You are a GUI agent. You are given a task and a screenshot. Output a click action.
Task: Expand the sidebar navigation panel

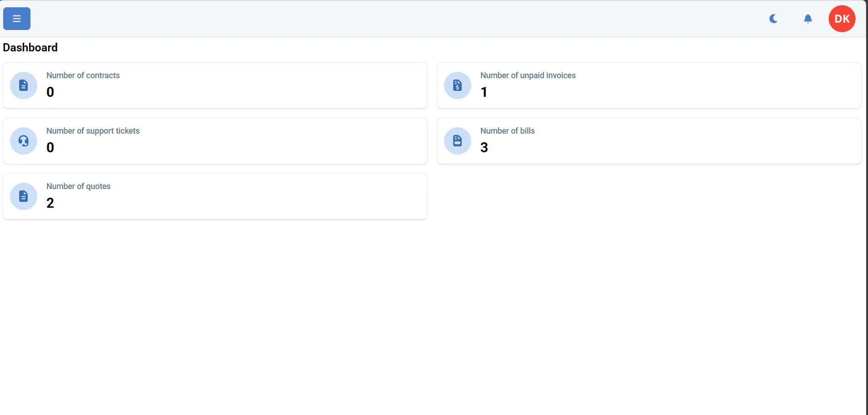[x=16, y=19]
